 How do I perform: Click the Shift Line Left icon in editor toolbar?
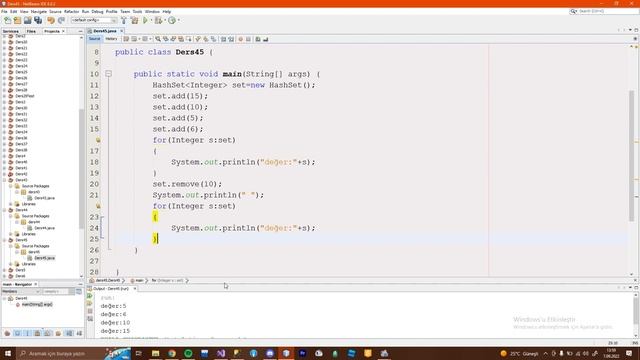point(223,39)
